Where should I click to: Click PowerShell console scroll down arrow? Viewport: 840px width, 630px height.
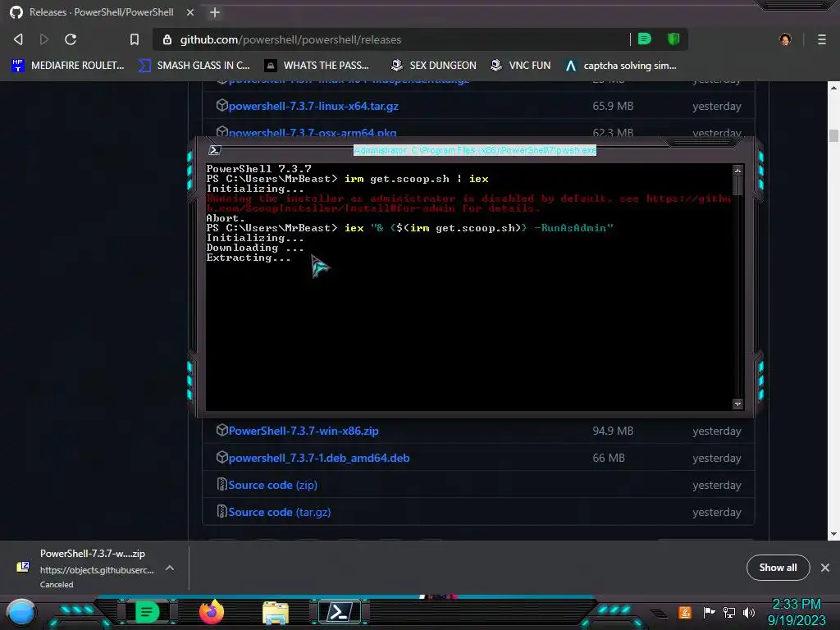click(x=737, y=404)
